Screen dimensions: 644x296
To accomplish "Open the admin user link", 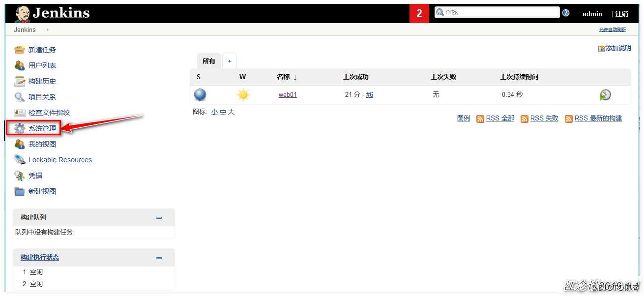I will click(592, 14).
